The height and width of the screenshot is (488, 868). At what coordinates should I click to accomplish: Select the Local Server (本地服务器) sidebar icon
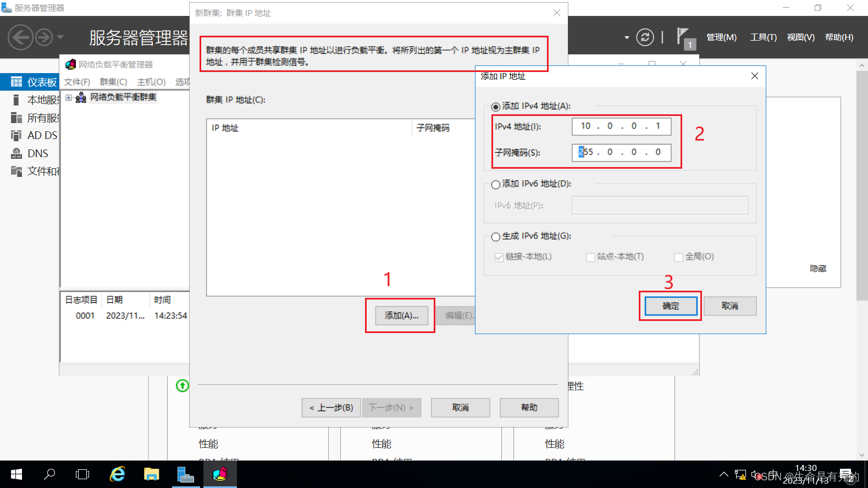(x=16, y=100)
